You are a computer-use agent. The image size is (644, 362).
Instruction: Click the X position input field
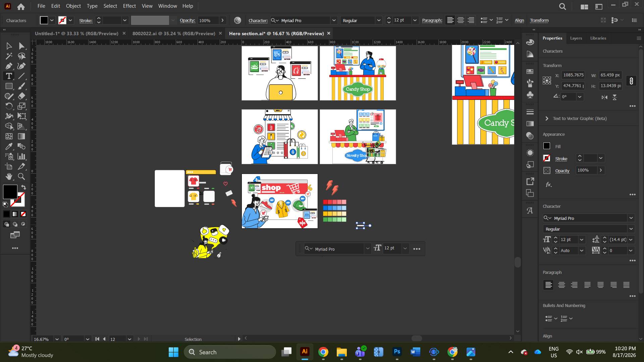(574, 75)
